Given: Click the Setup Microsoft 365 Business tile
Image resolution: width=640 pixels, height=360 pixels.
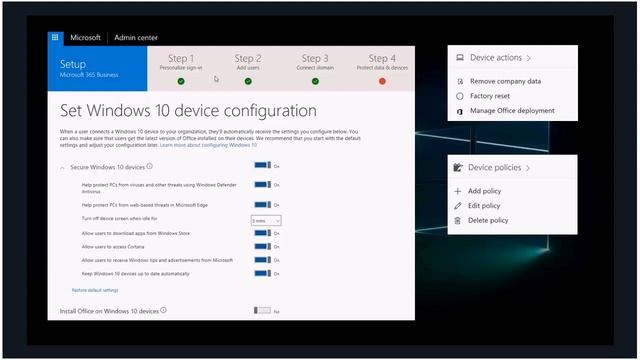Looking at the screenshot, I should [x=98, y=69].
